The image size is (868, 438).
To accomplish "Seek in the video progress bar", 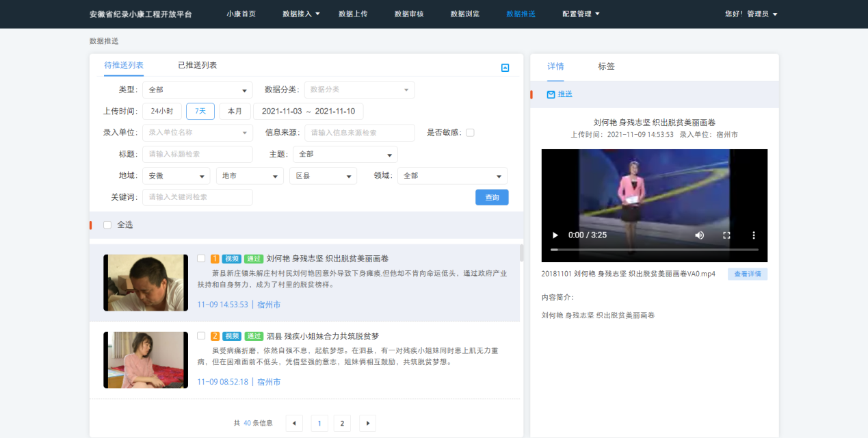I will tap(655, 250).
